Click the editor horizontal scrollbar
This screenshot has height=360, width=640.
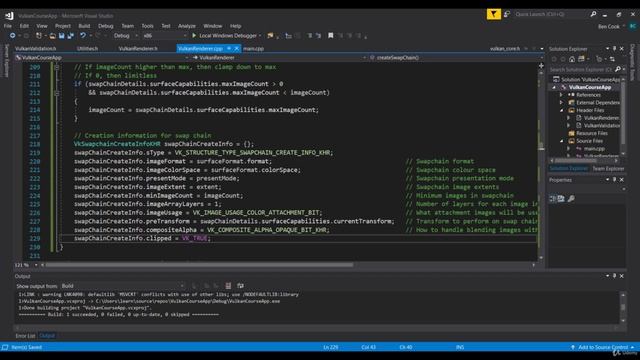pos(288,265)
